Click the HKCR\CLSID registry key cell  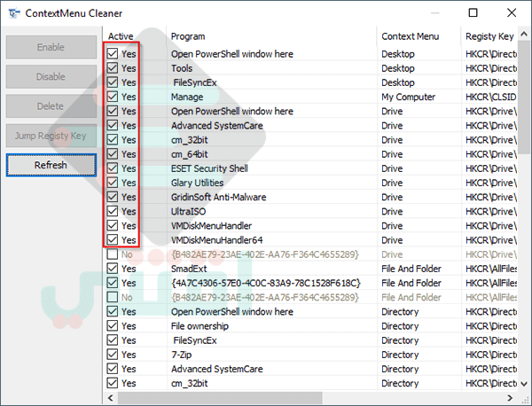[490, 97]
